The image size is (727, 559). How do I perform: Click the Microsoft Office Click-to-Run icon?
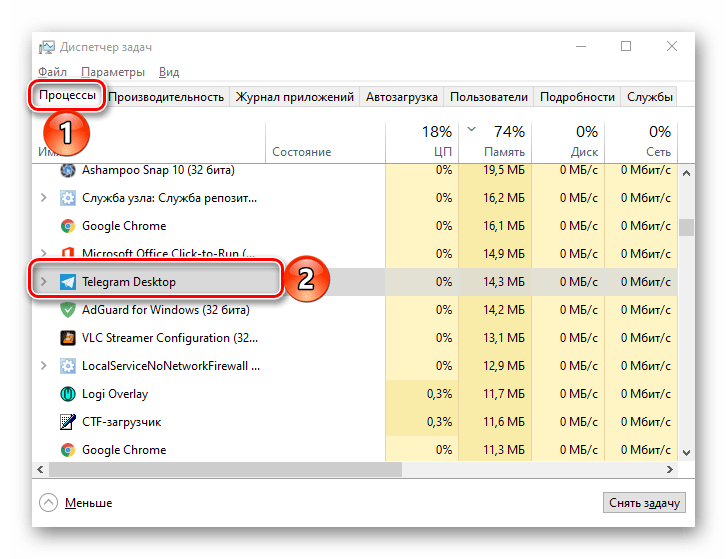tap(68, 253)
